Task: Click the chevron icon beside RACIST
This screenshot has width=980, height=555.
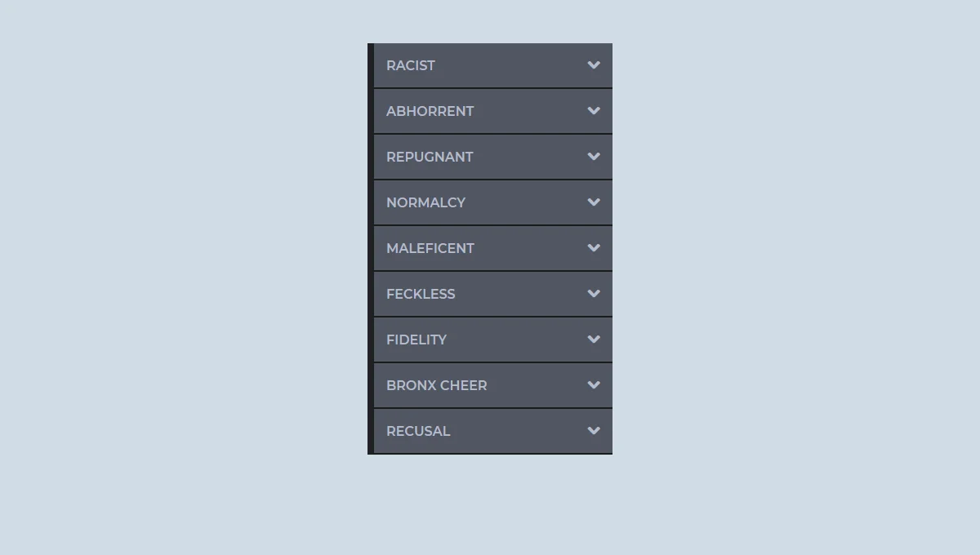Action: [x=594, y=65]
